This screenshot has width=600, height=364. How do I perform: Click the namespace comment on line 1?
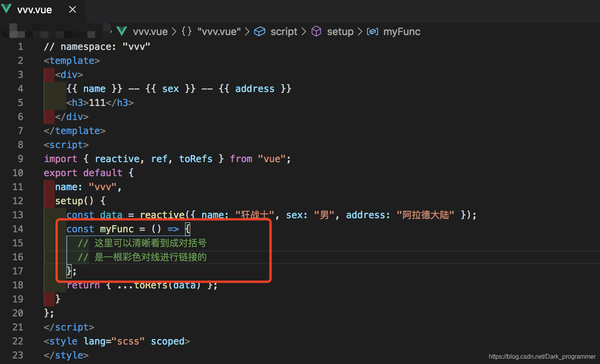(97, 47)
